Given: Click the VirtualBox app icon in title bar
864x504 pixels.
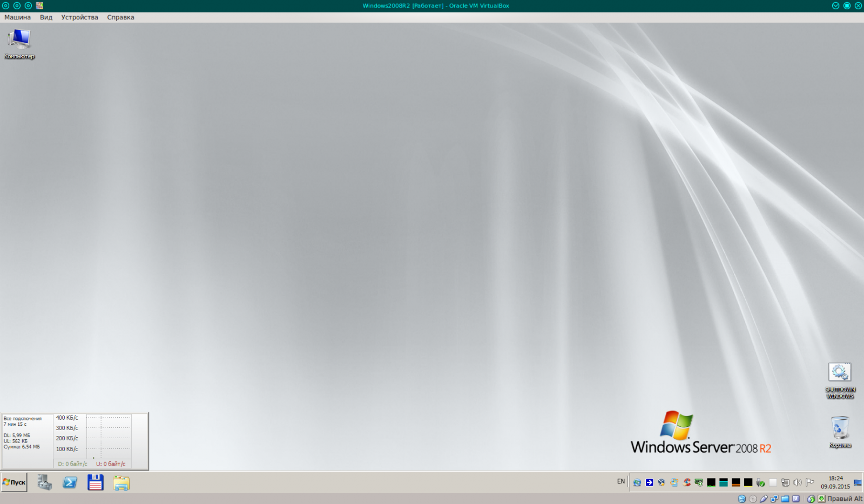Looking at the screenshot, I should (x=39, y=6).
